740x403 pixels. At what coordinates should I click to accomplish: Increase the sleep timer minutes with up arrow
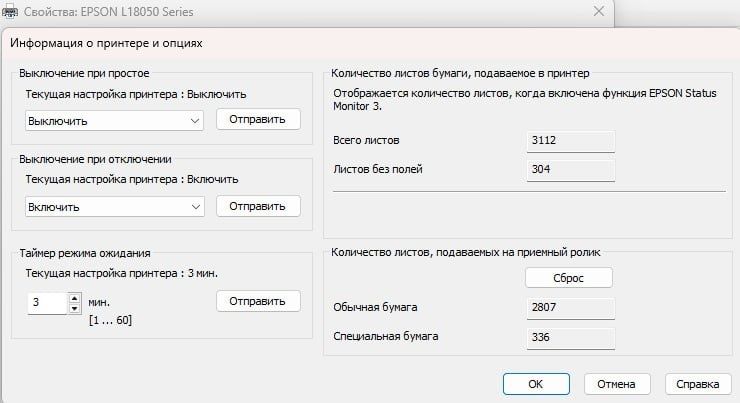pos(75,298)
